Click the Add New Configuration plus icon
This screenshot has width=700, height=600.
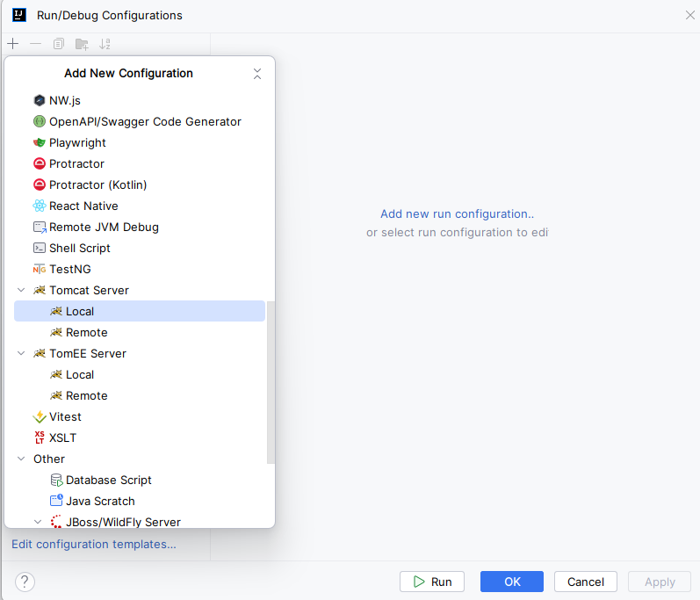(x=13, y=44)
